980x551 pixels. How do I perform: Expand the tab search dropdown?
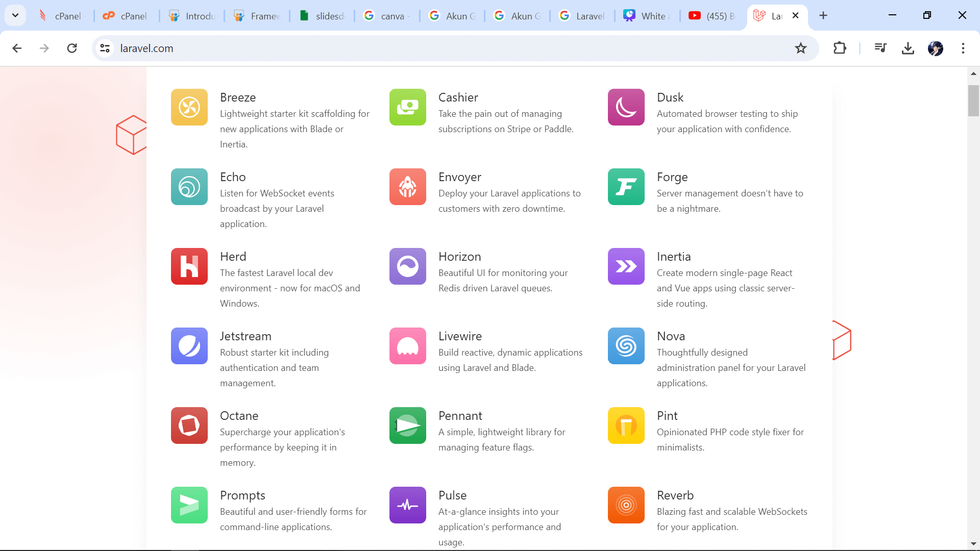[x=15, y=15]
